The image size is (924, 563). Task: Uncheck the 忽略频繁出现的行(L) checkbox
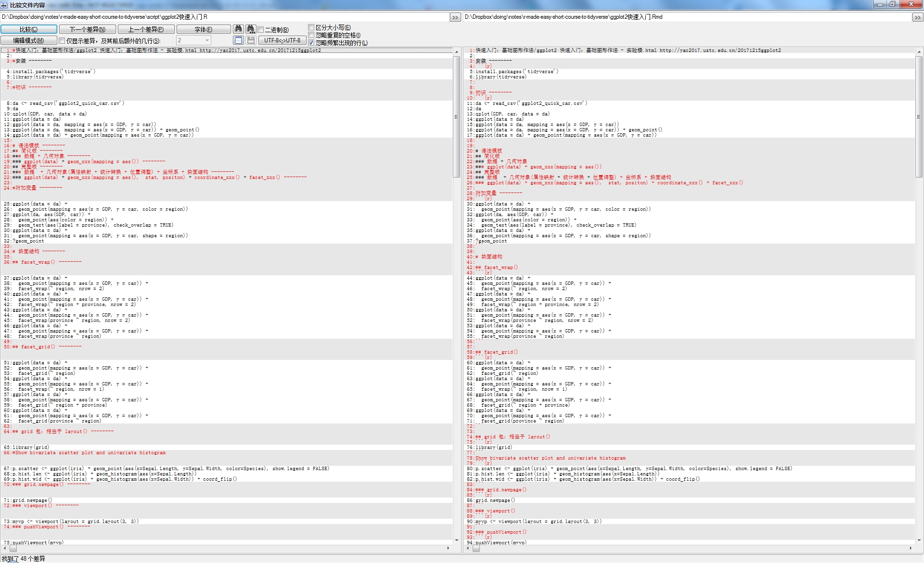[311, 43]
